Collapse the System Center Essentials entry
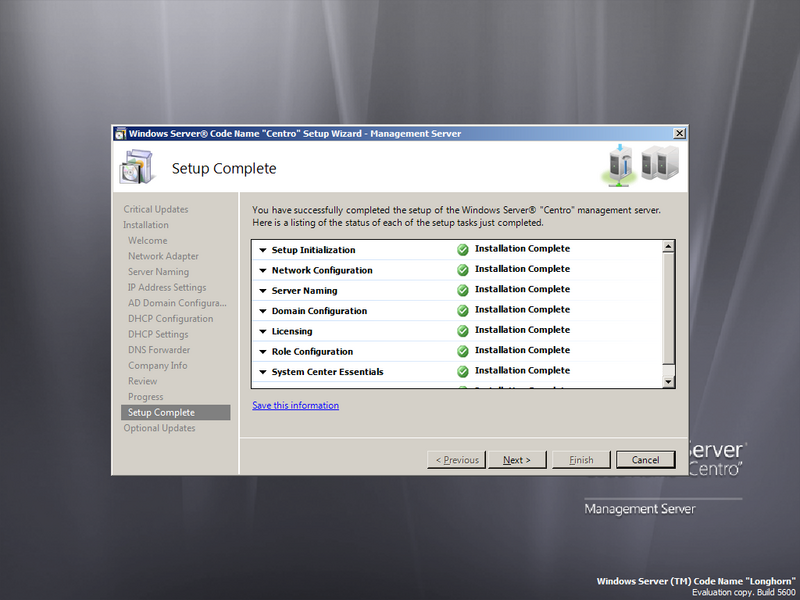Viewport: 800px width, 600px height. [x=262, y=371]
